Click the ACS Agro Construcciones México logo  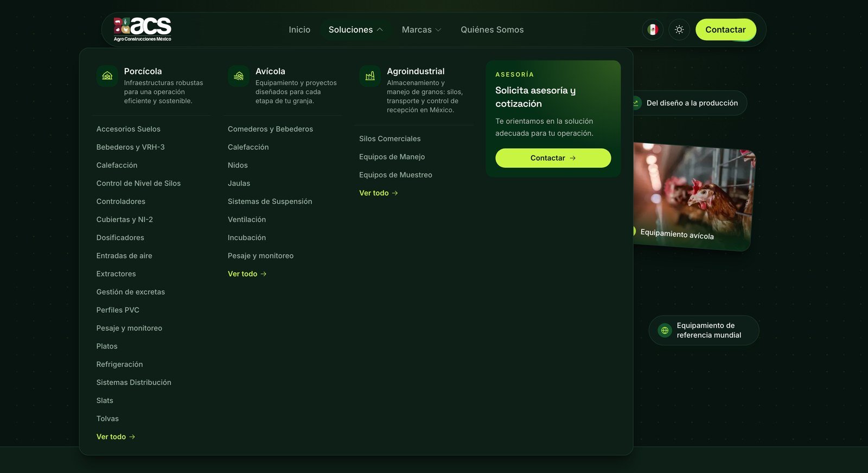click(x=143, y=29)
